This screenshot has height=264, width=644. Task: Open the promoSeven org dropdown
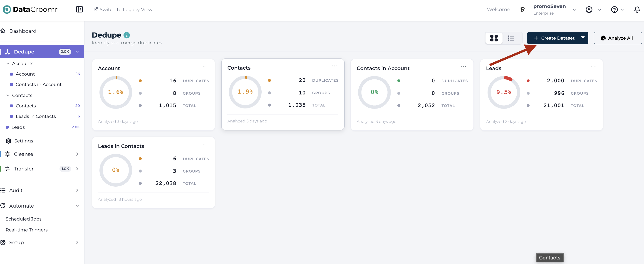(x=574, y=10)
